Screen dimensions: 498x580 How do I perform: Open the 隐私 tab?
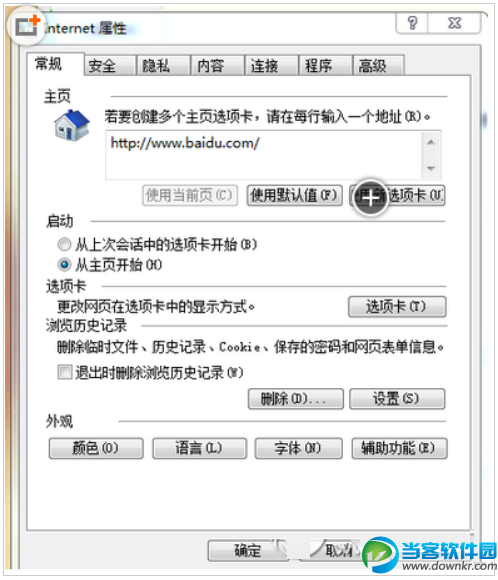coord(163,65)
